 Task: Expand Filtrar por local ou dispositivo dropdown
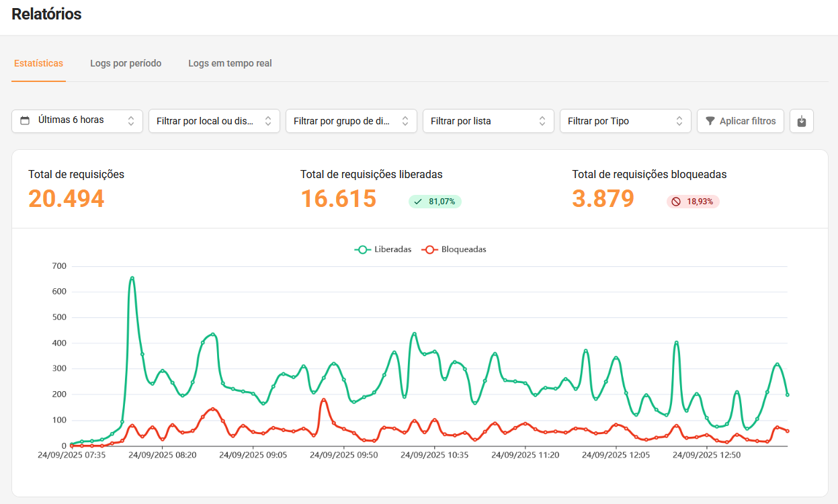(214, 121)
